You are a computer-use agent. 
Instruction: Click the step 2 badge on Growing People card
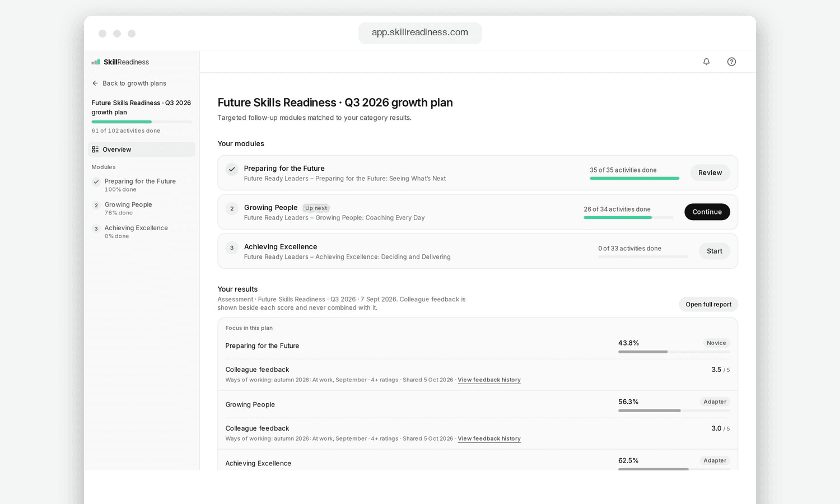pos(232,208)
